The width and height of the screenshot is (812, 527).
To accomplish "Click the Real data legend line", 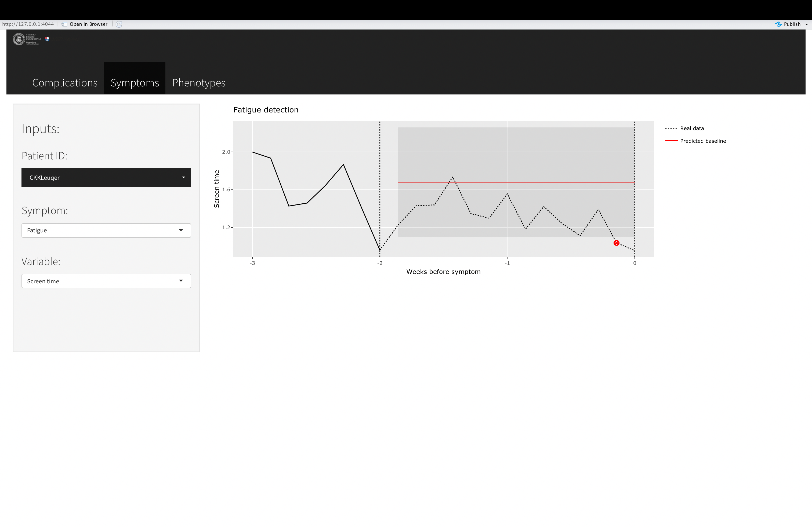I will pyautogui.click(x=671, y=128).
